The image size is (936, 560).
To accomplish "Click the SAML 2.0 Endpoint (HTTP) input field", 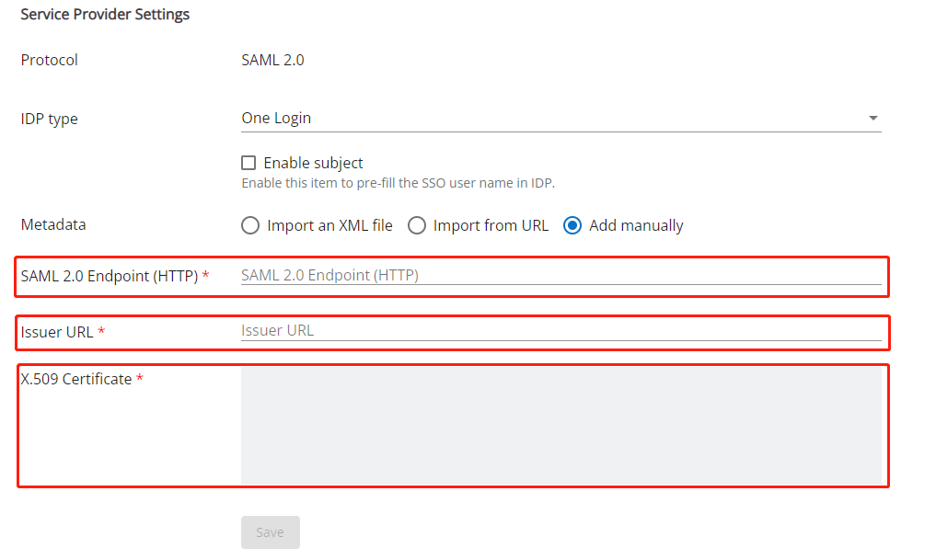I will [560, 275].
